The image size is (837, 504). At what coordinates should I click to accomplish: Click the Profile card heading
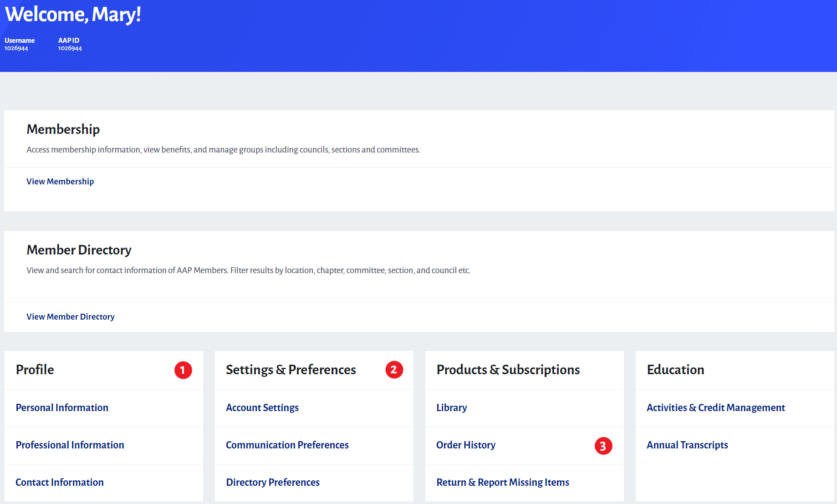[x=35, y=370]
